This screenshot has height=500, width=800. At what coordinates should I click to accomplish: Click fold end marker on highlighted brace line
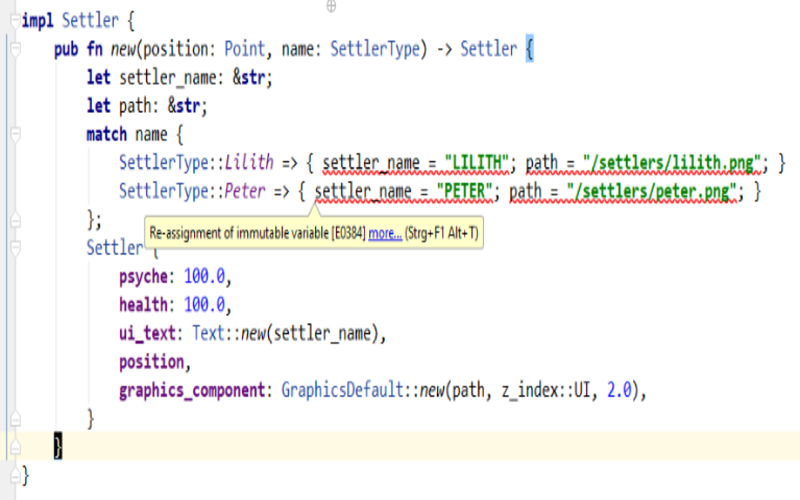pyautogui.click(x=15, y=447)
